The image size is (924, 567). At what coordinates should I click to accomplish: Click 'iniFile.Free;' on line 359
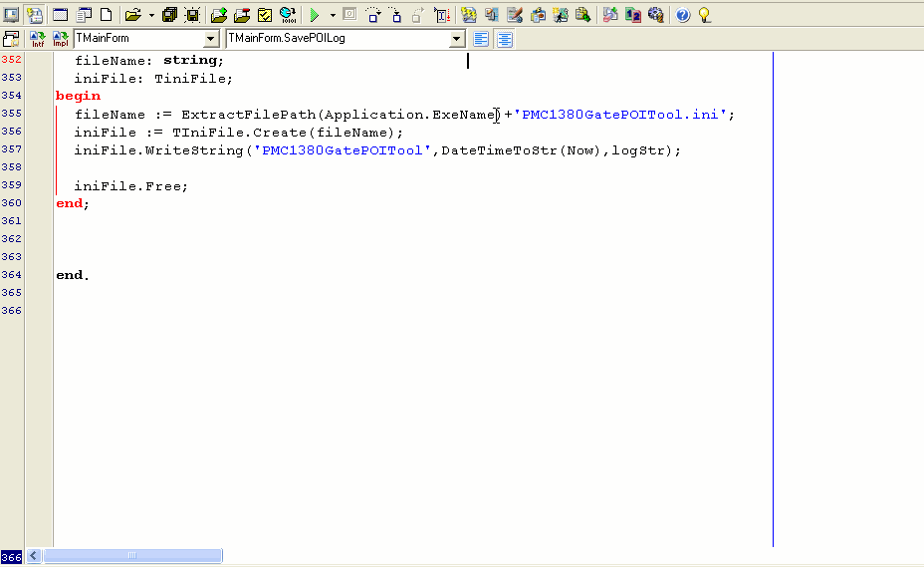click(x=130, y=186)
